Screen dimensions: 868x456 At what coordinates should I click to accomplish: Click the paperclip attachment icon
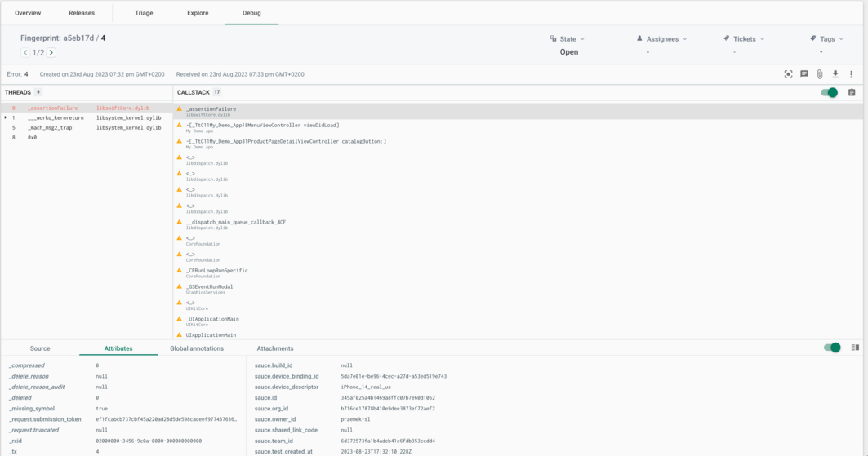(820, 74)
